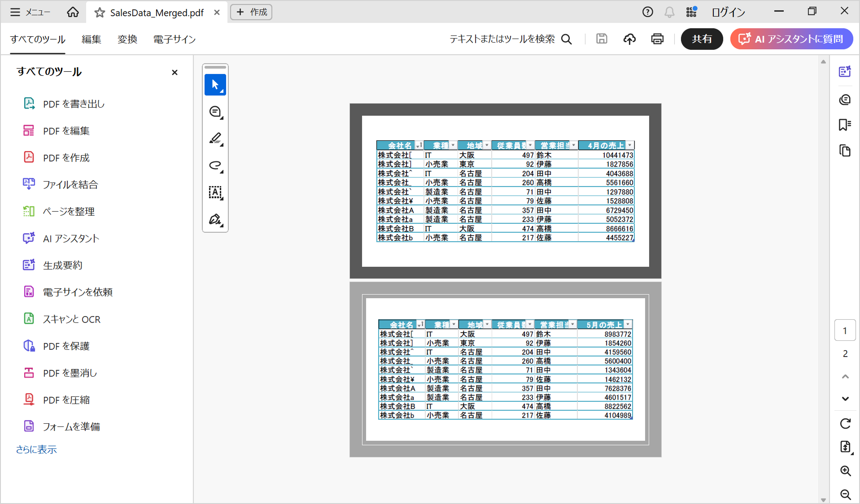Select the text box tool icon
Viewport: 860px width, 504px height.
coord(215,192)
